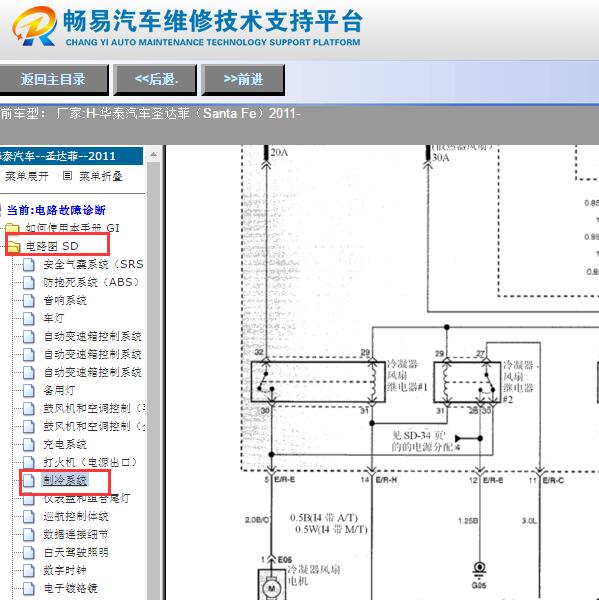
Task: Open the 如何使用本手册 GI folder
Action: point(72,228)
